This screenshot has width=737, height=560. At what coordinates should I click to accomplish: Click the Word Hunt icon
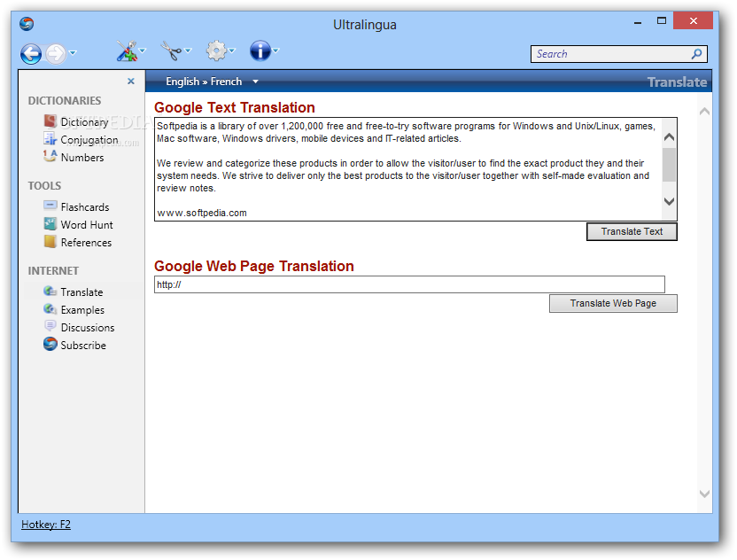pyautogui.click(x=50, y=224)
